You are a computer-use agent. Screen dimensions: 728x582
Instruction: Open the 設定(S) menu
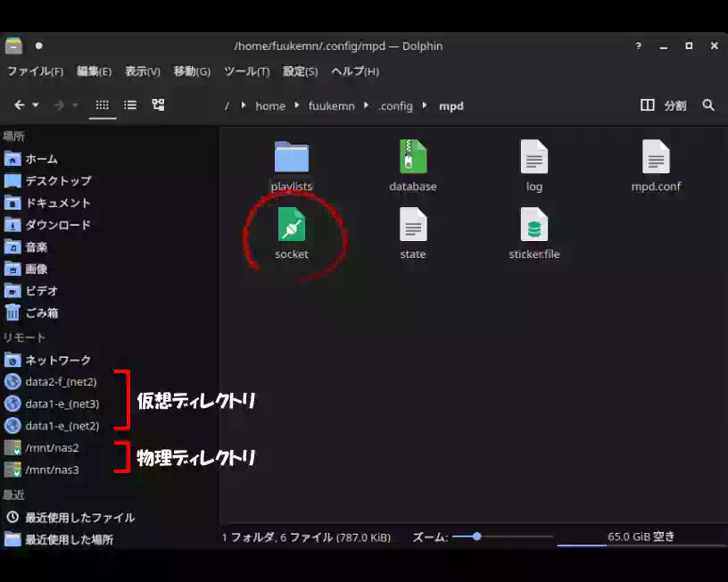coord(300,71)
